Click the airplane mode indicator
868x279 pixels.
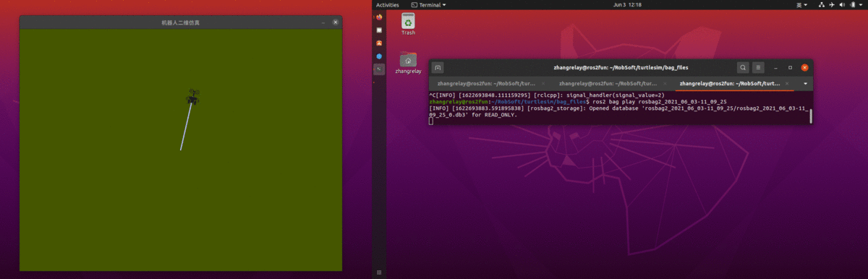[832, 4]
